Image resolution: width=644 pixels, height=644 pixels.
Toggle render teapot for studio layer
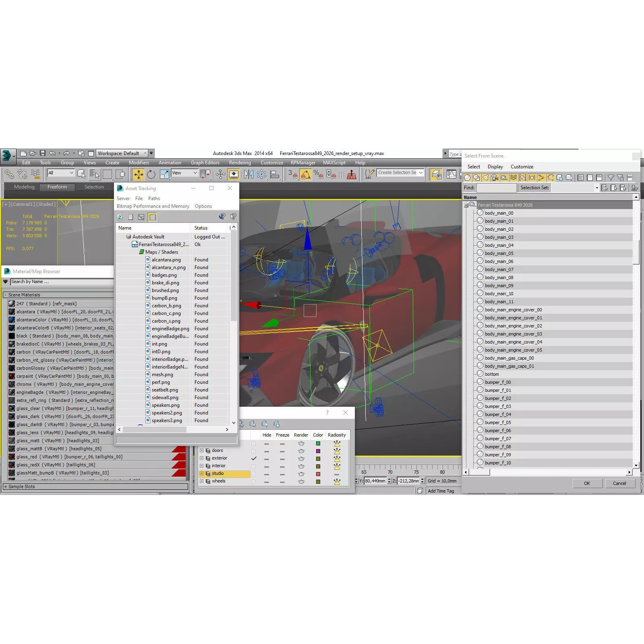301,474
